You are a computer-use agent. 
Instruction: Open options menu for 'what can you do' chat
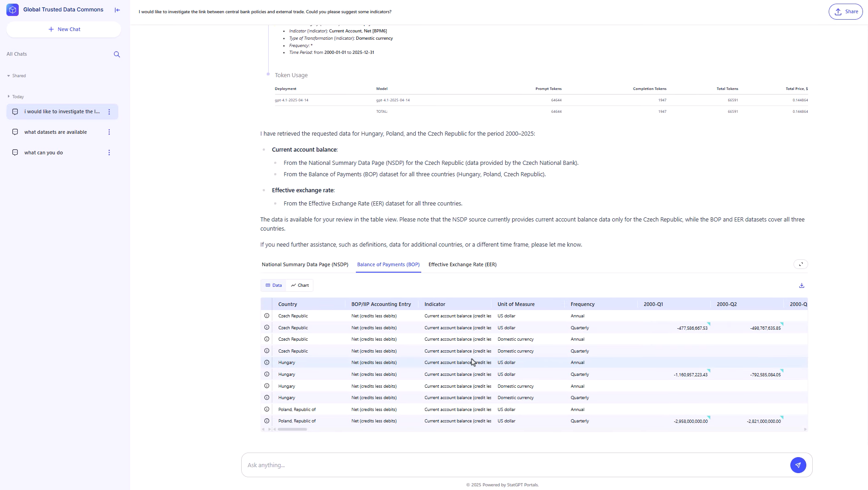pyautogui.click(x=109, y=153)
